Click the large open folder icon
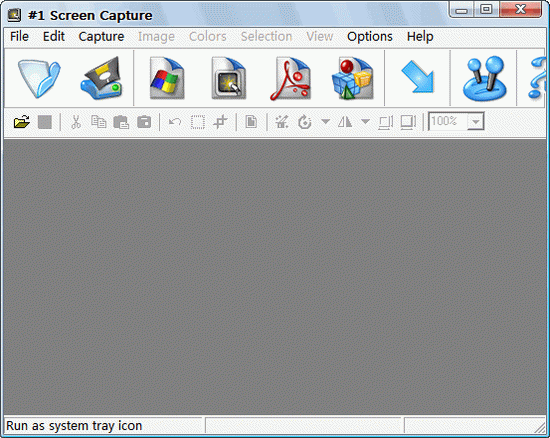Image resolution: width=550 pixels, height=438 pixels. tap(39, 78)
